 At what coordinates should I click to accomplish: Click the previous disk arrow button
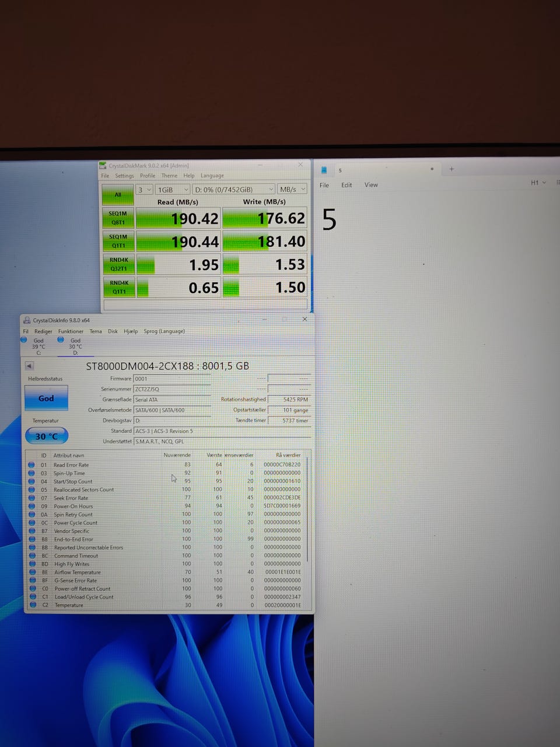pos(29,366)
